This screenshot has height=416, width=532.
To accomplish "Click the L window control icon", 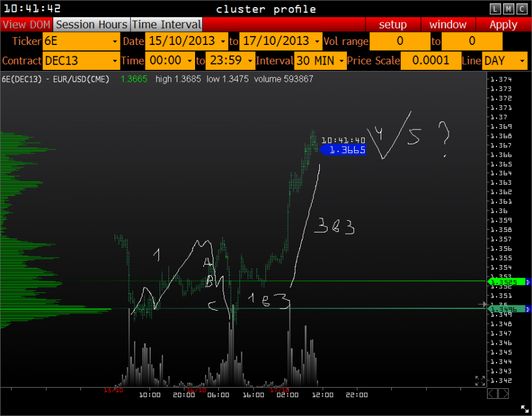I will tap(495, 9).
